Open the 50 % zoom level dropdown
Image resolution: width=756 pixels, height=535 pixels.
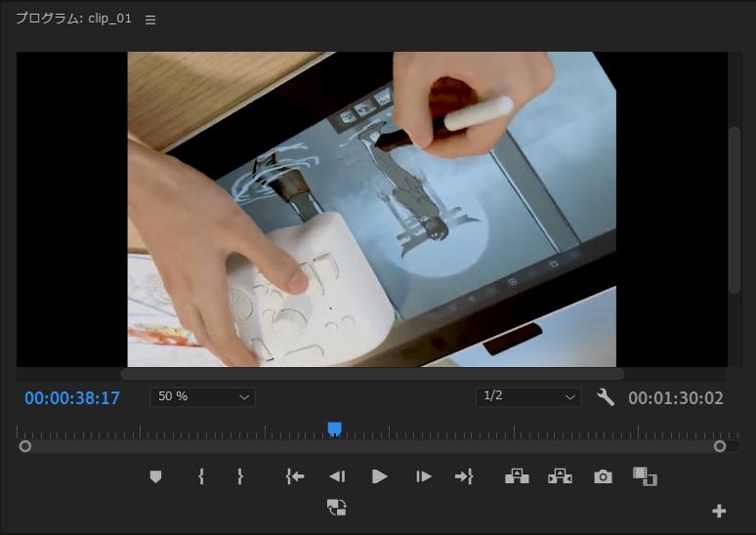[202, 396]
